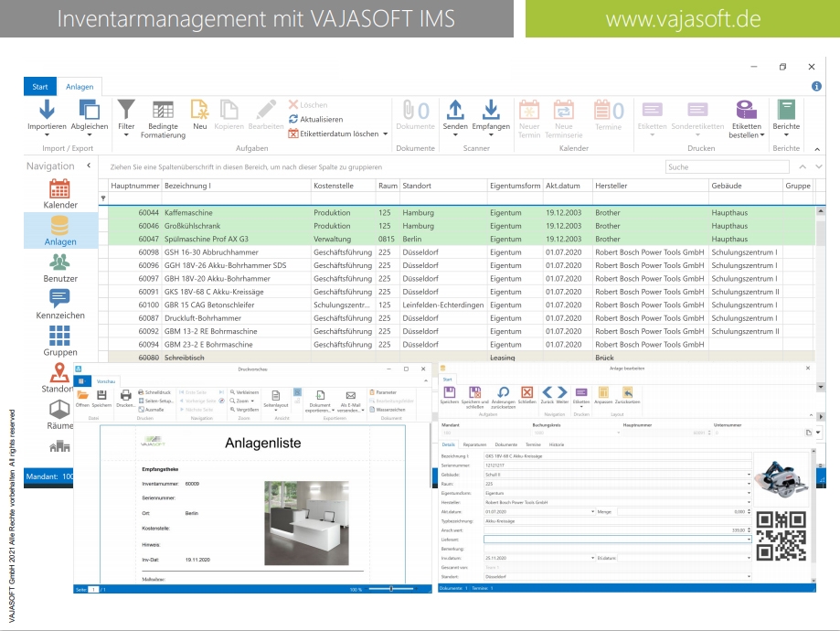Click the Senden scanner icon
Viewport: 840px width, 631px height.
tap(455, 110)
